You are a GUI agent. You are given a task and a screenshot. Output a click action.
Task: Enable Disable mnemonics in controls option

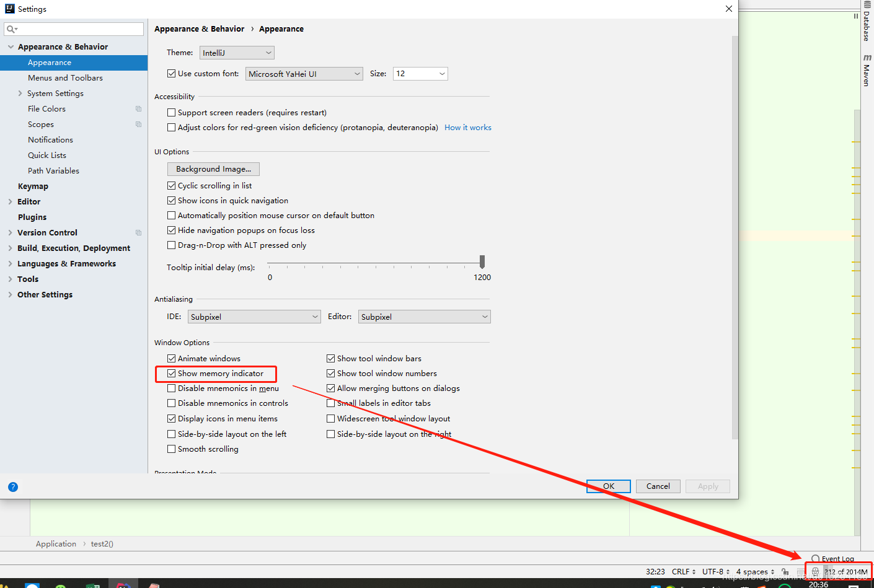pyautogui.click(x=172, y=403)
